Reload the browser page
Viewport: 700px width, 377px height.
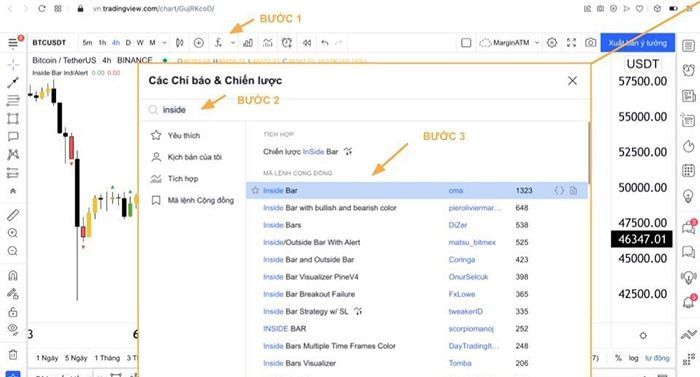click(42, 8)
